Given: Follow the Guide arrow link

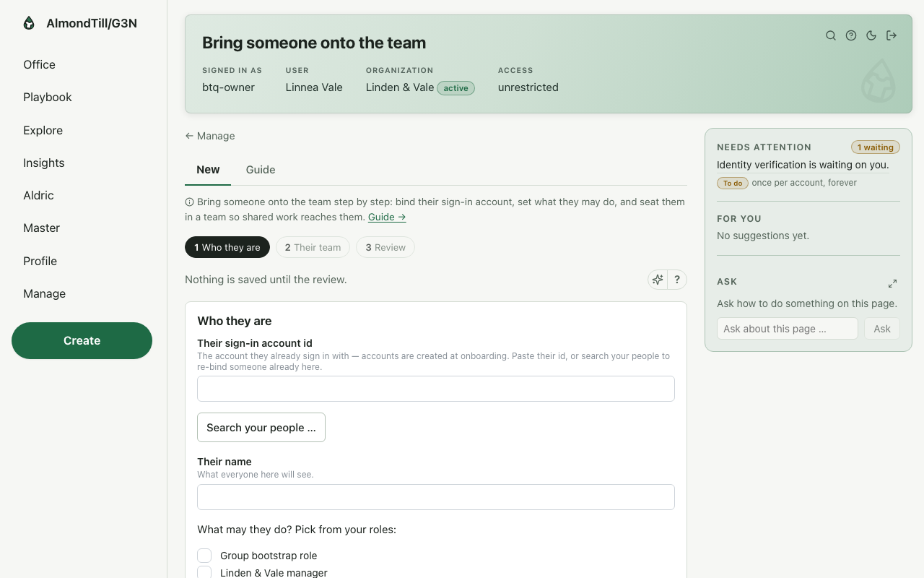Looking at the screenshot, I should (x=387, y=217).
